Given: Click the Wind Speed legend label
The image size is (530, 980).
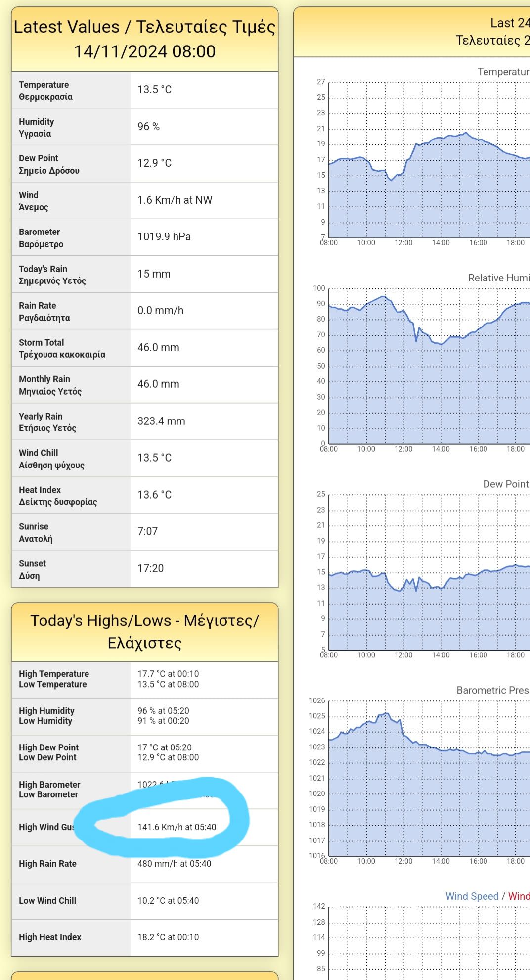Looking at the screenshot, I should tap(472, 896).
